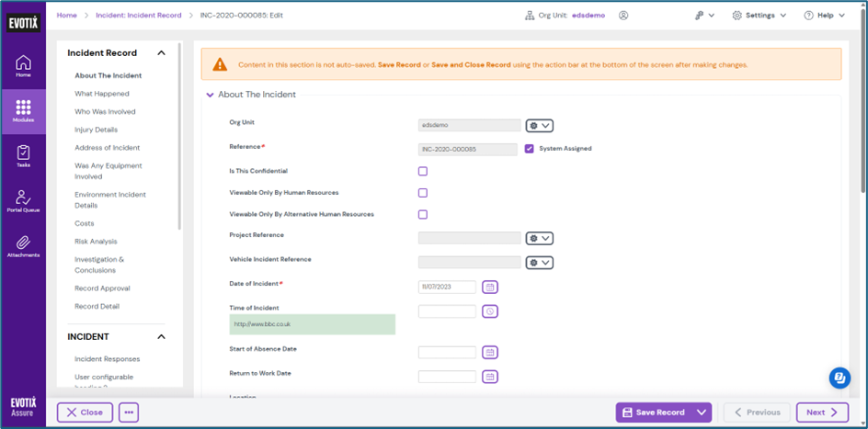Viewport: 868px width, 429px height.
Task: Click the Home icon in sidebar
Action: coord(23,63)
